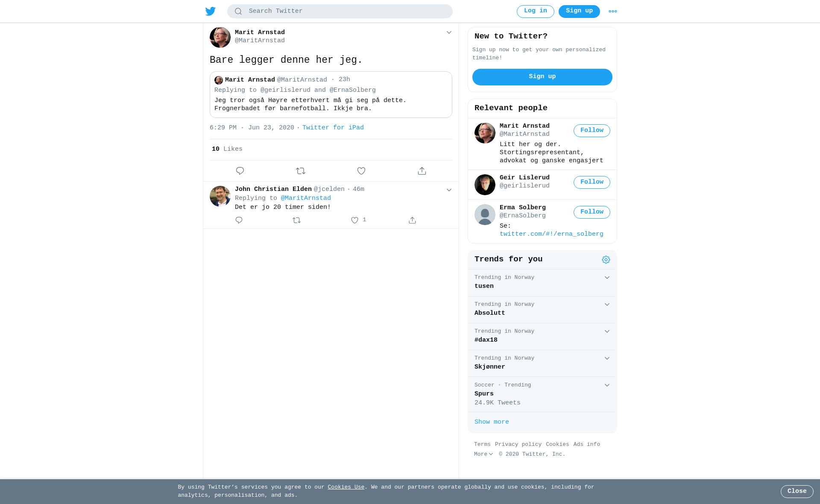Open the three-dots more menu in header
This screenshot has width=820, height=504.
pyautogui.click(x=613, y=12)
